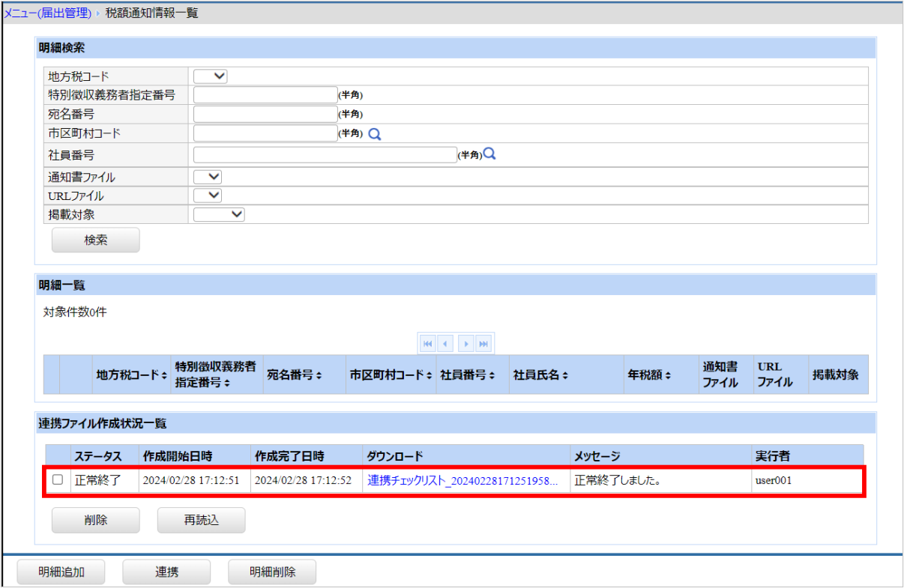Open the 通知書ファイル dropdown
Screen dimensions: 904x588
(x=208, y=177)
